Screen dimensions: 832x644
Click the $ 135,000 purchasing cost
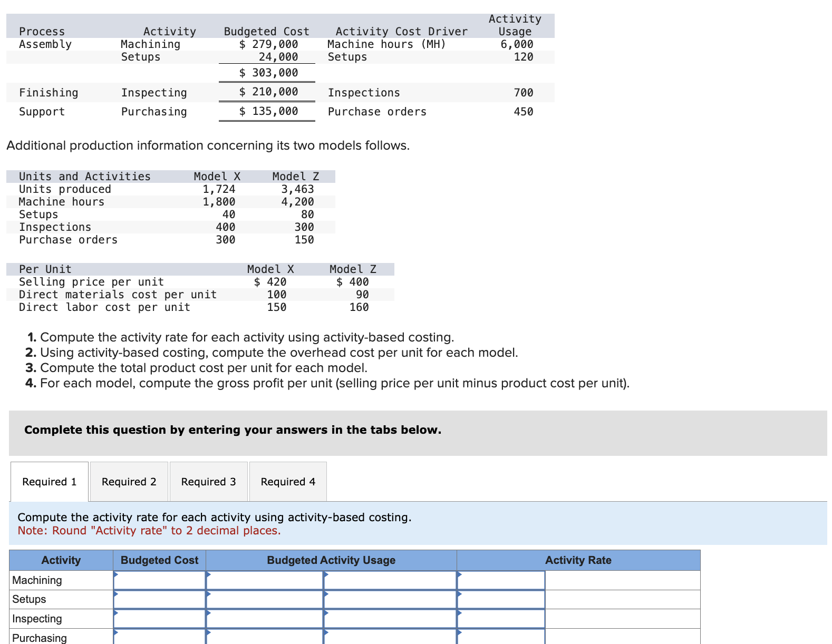pos(268,111)
